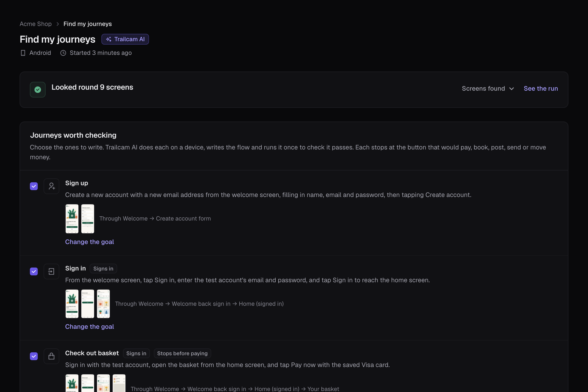Click the clock icon beside Started 3 minutes ago
Viewport: 588px width, 392px height.
point(63,53)
